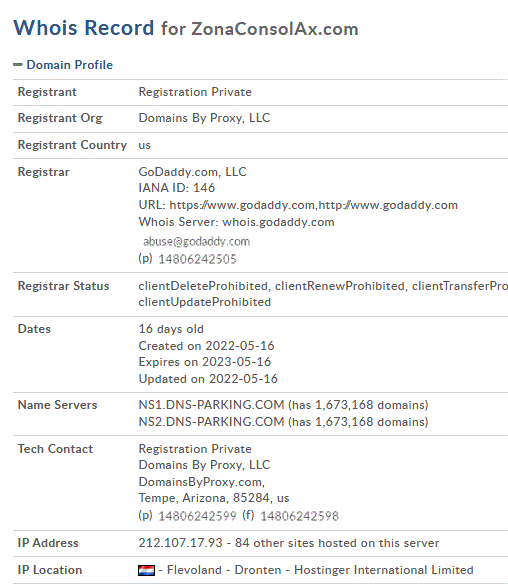Click the godaddy.com registrar URL text

pos(313,205)
